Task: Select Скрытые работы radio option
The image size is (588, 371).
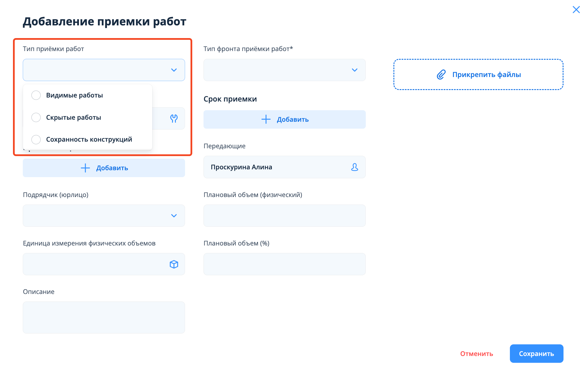Action: click(x=36, y=117)
